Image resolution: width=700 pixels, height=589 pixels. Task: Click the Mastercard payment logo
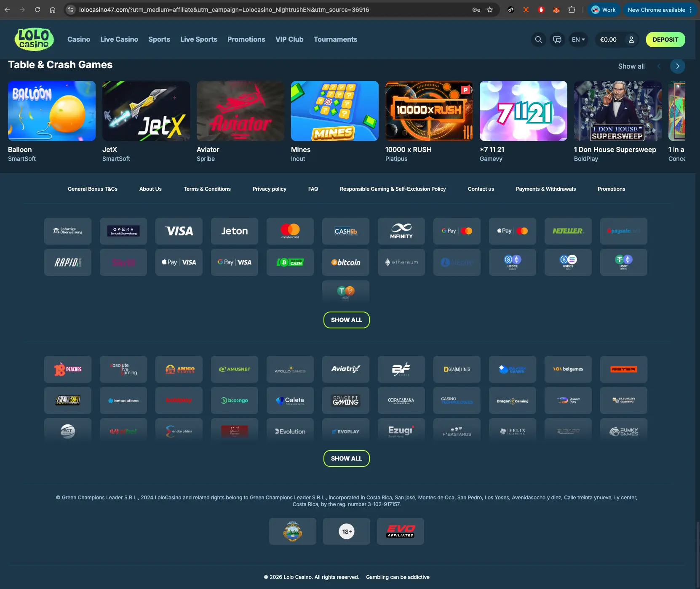coord(290,231)
